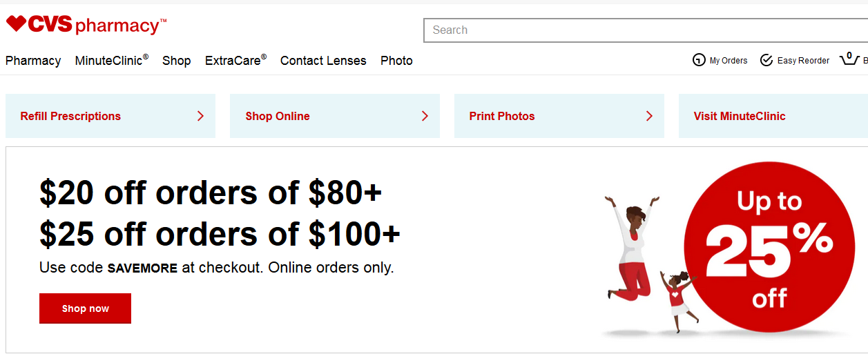
Task: Click the Visit MinuteClinic link
Action: click(740, 116)
